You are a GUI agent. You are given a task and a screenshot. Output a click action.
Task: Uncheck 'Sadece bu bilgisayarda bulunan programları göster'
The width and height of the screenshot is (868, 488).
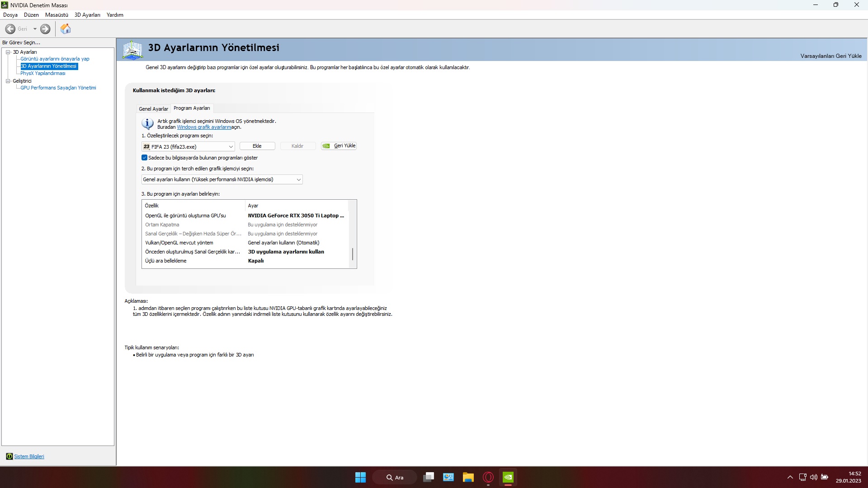click(145, 158)
